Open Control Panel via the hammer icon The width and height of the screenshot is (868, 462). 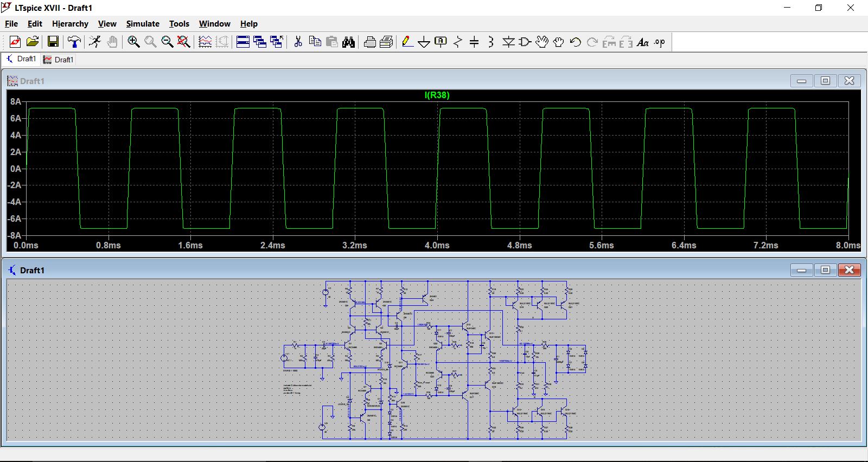coord(74,42)
